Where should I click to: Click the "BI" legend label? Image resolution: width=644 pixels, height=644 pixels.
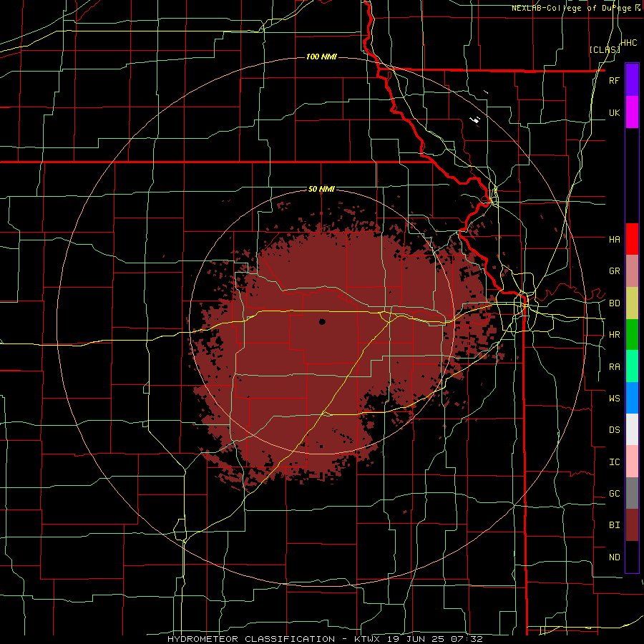coord(614,525)
